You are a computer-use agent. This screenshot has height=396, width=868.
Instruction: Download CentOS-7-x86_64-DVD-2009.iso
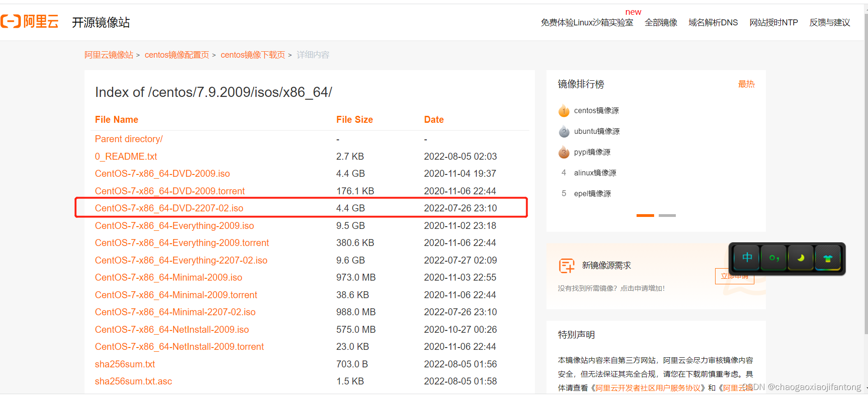162,174
